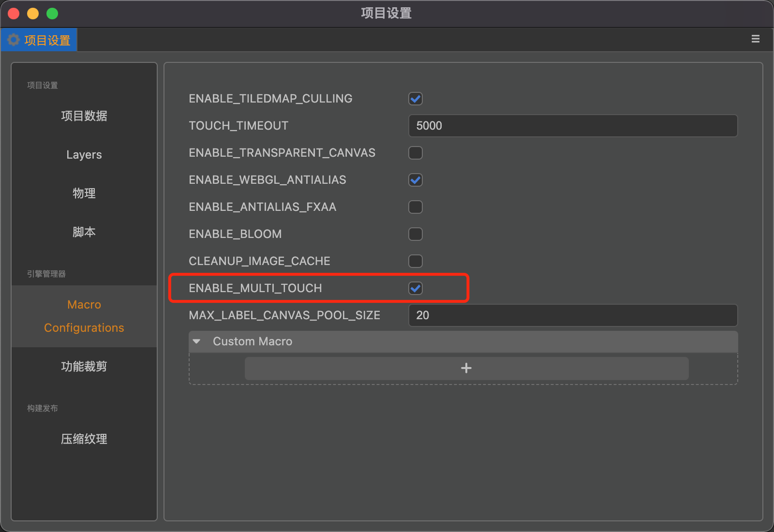This screenshot has height=532, width=774.
Task: Open the panel hamburger menu icon
Action: [755, 39]
